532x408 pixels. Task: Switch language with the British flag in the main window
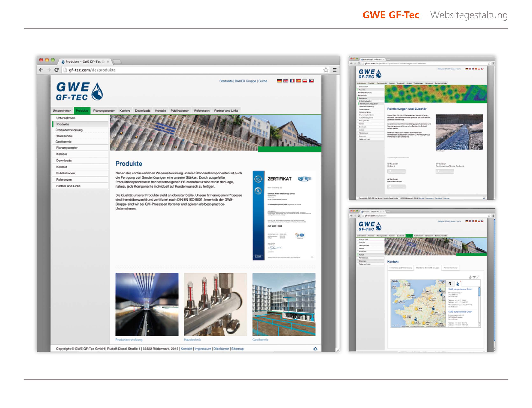286,81
